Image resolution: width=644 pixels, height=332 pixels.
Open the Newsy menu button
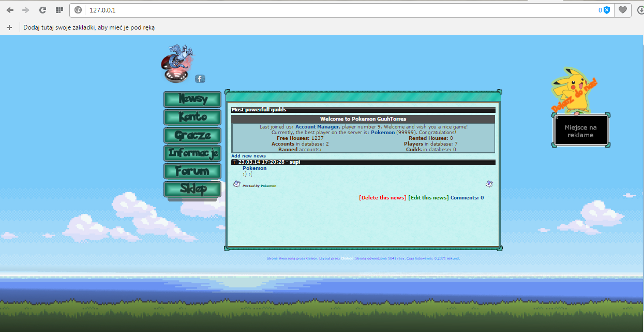point(192,99)
